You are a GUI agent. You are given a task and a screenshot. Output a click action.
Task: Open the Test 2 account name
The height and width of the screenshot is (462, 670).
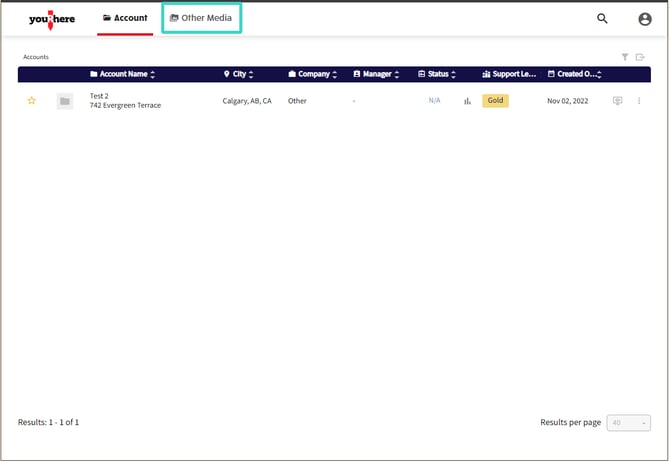point(99,96)
